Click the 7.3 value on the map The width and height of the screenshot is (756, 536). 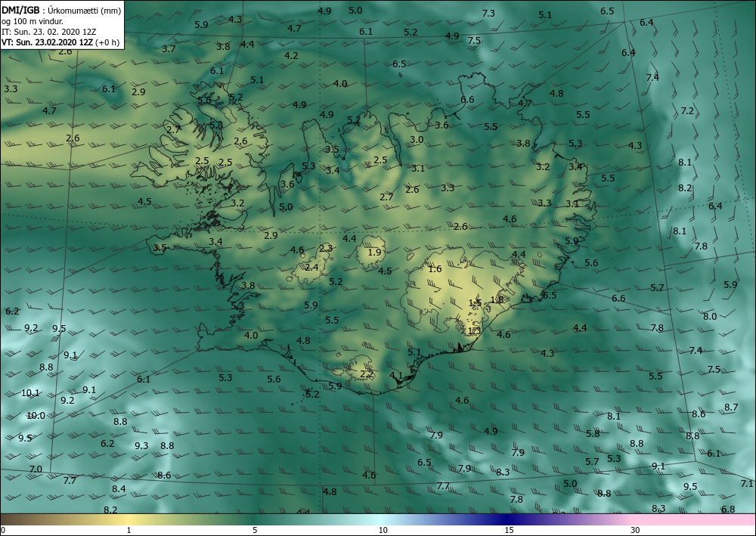[488, 14]
